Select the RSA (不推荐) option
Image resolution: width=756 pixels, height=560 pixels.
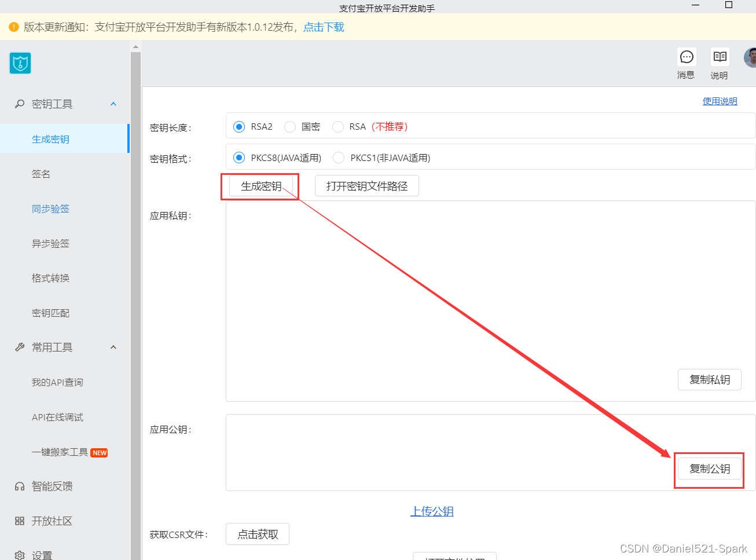coord(338,127)
